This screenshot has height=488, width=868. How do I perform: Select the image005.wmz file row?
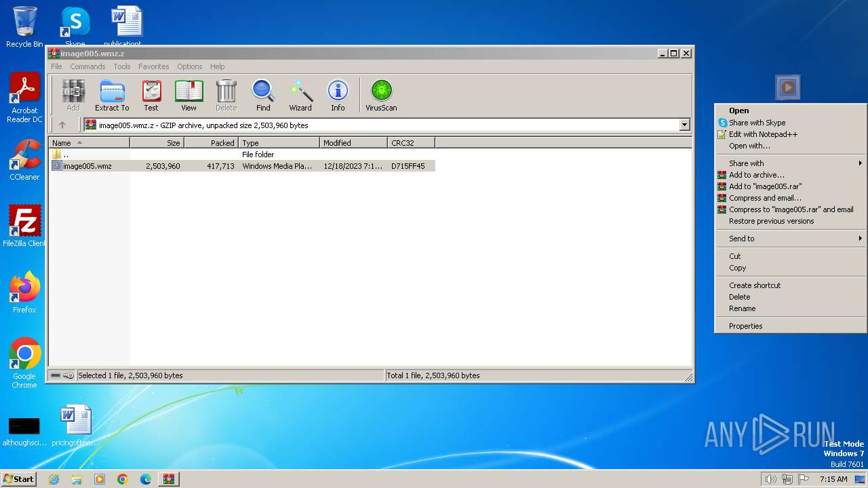pyautogui.click(x=243, y=166)
